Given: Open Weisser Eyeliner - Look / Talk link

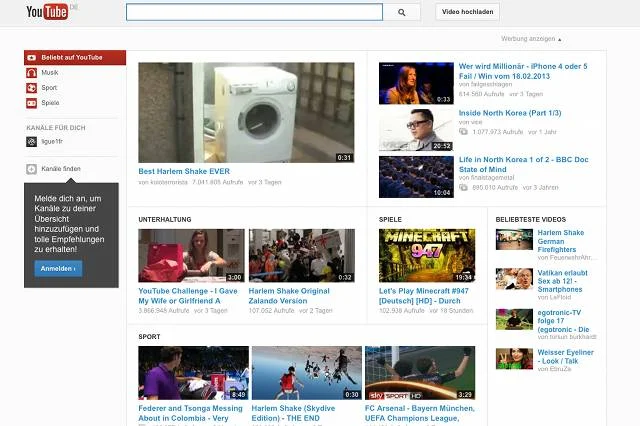Looking at the screenshot, I should click(x=565, y=357).
